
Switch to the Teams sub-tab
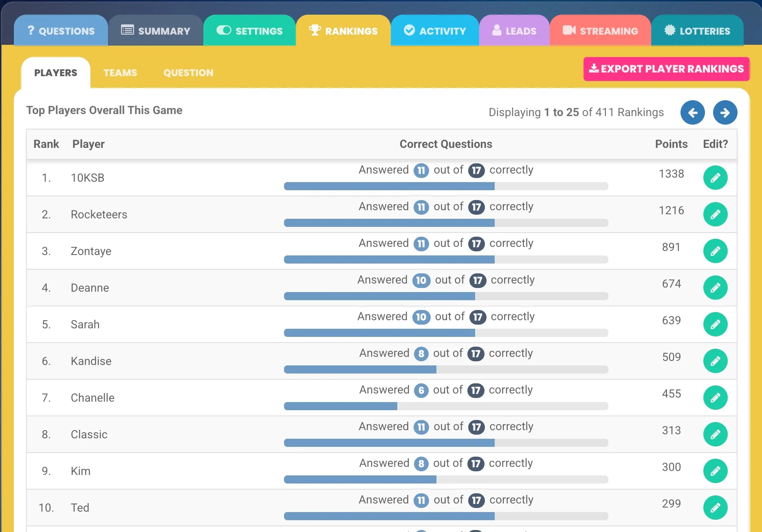[120, 73]
